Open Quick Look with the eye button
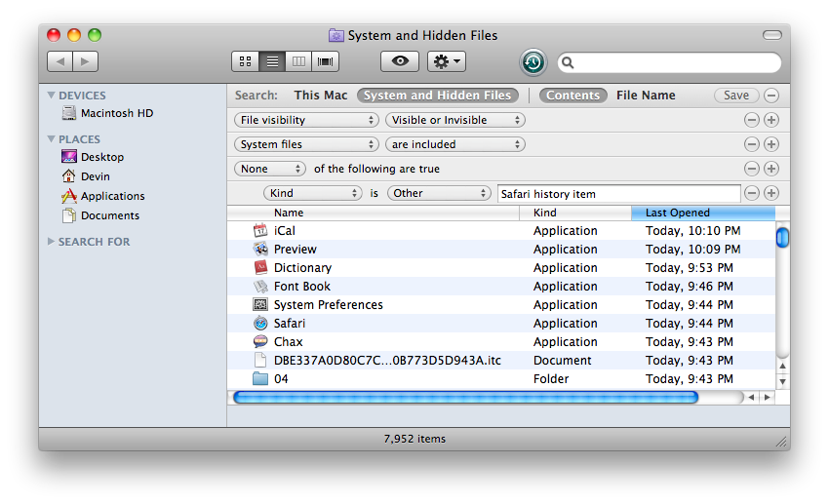 pos(400,61)
